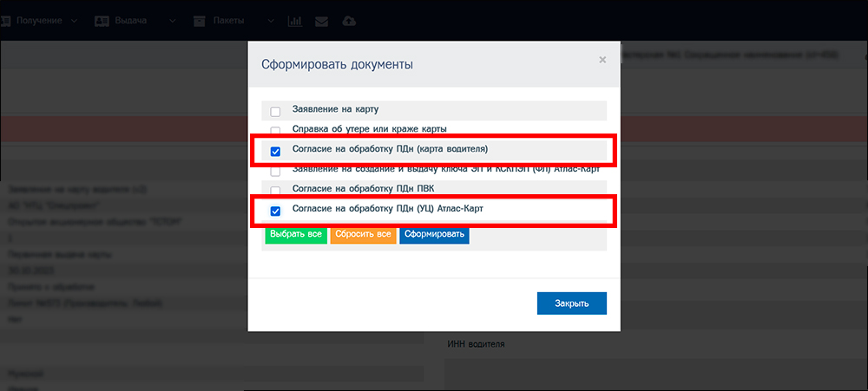
Task: Check the 'Заявление на карту' checkbox
Action: click(276, 111)
